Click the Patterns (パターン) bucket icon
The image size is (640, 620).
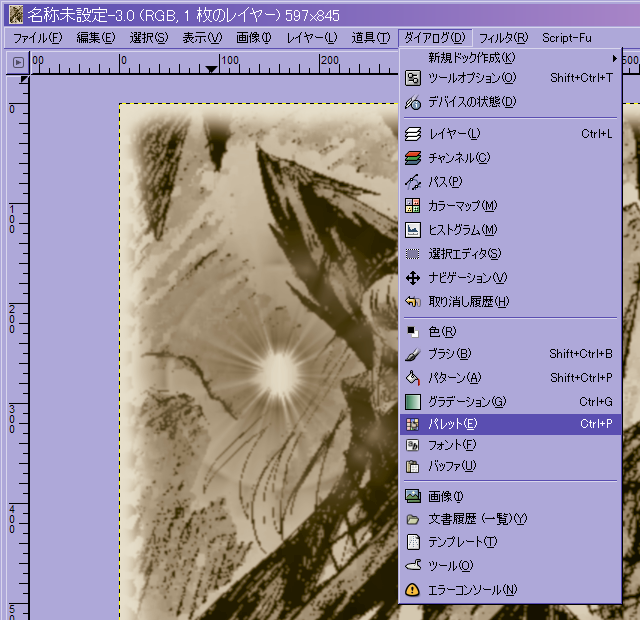(x=413, y=378)
